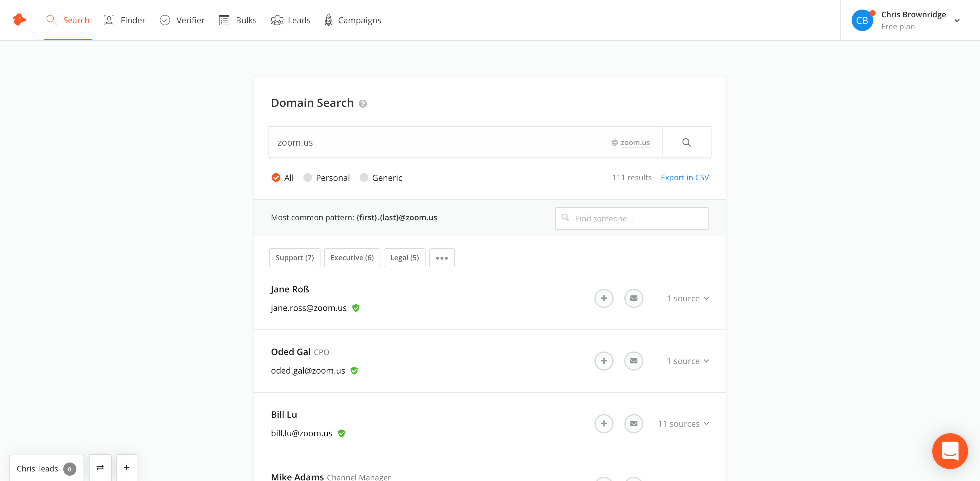Image resolution: width=980 pixels, height=481 pixels.
Task: Filter by Executive (6) department
Action: pos(352,258)
